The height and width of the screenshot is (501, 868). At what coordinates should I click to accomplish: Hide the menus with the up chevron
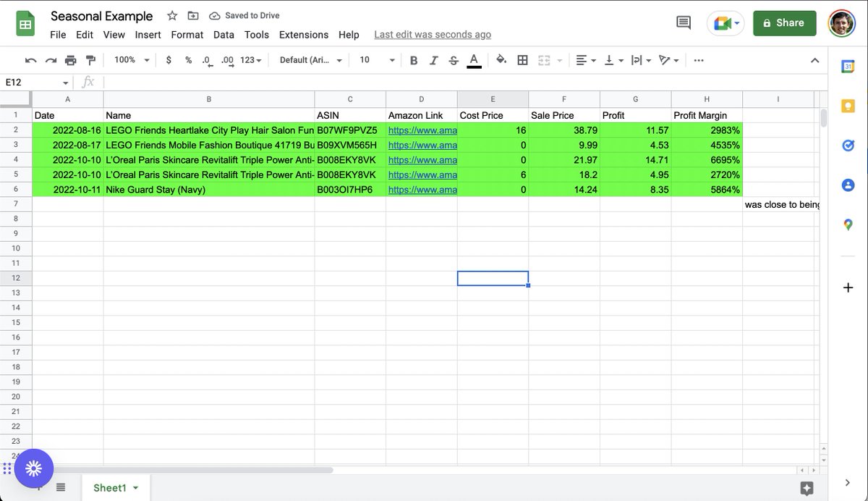pos(814,60)
